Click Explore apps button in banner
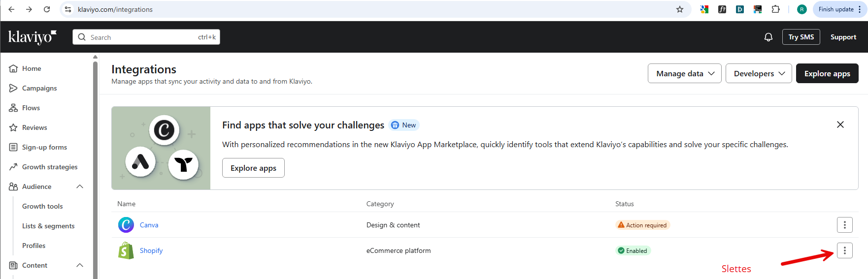 click(x=253, y=168)
